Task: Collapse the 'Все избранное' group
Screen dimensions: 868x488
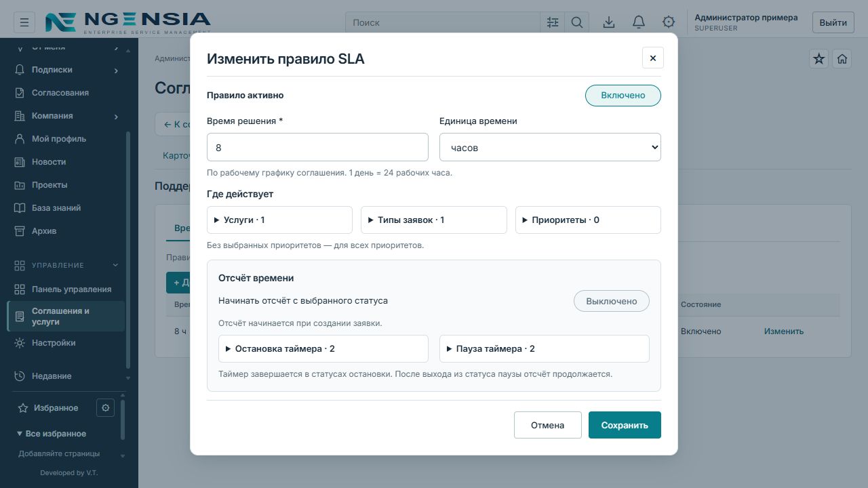Action: tap(52, 434)
